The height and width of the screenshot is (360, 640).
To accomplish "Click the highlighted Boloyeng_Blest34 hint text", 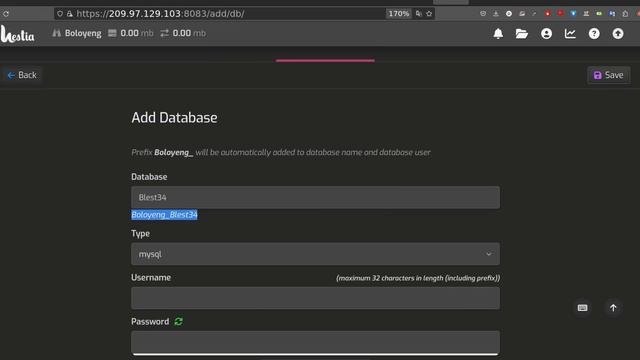I will point(164,215).
